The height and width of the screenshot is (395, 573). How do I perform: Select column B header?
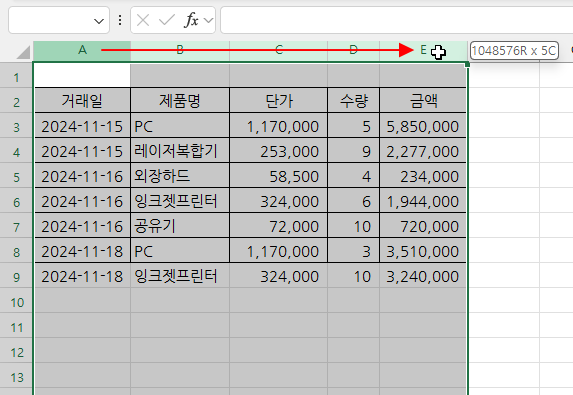(180, 50)
